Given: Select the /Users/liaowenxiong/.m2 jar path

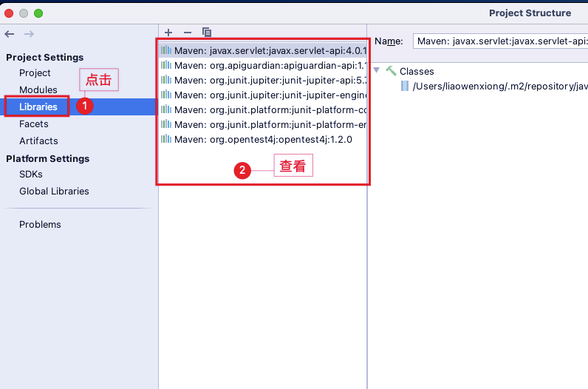Looking at the screenshot, I should (500, 86).
